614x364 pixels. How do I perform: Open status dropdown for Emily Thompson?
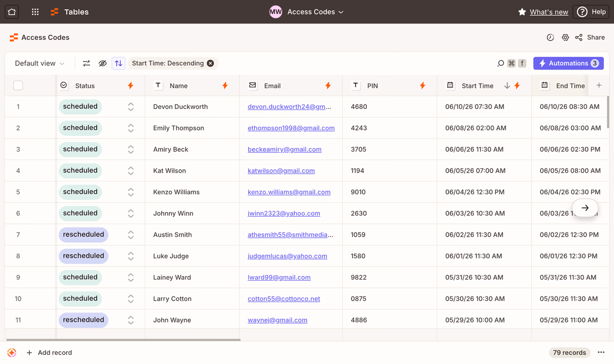click(x=131, y=128)
